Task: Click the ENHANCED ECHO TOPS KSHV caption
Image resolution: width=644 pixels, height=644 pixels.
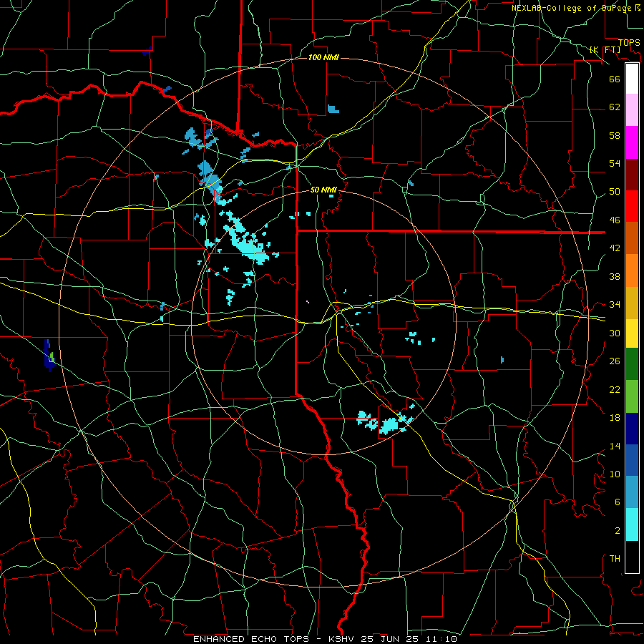Action: pos(326,639)
